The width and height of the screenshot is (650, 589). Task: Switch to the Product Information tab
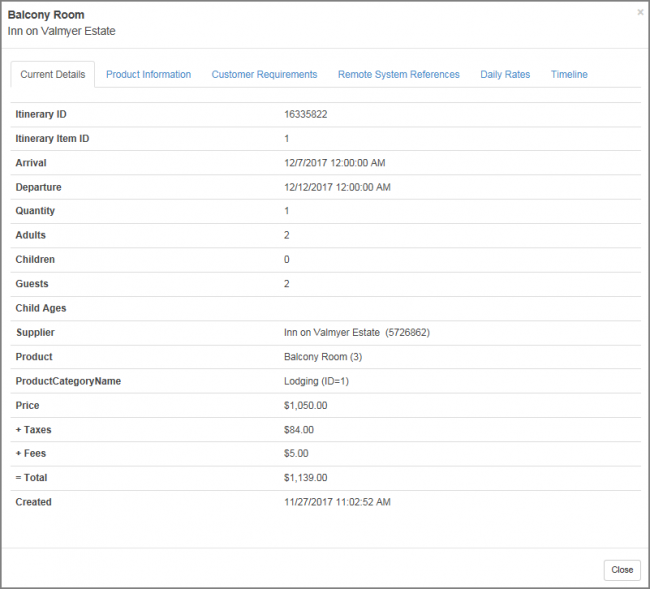(x=148, y=75)
